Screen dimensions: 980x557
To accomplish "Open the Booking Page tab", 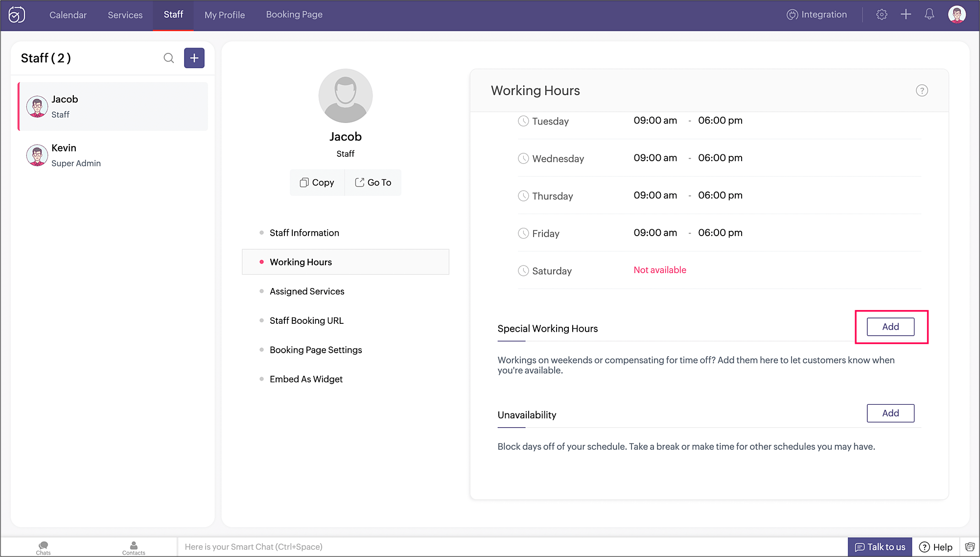I will coord(294,15).
